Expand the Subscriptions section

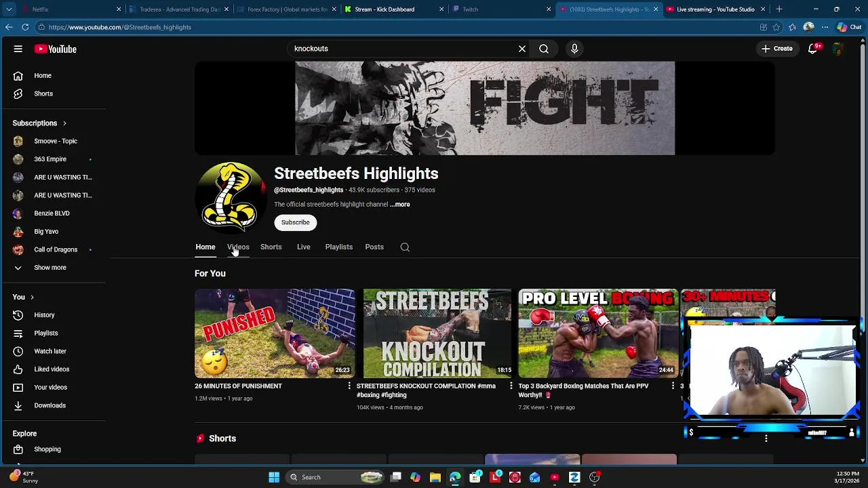(39, 123)
